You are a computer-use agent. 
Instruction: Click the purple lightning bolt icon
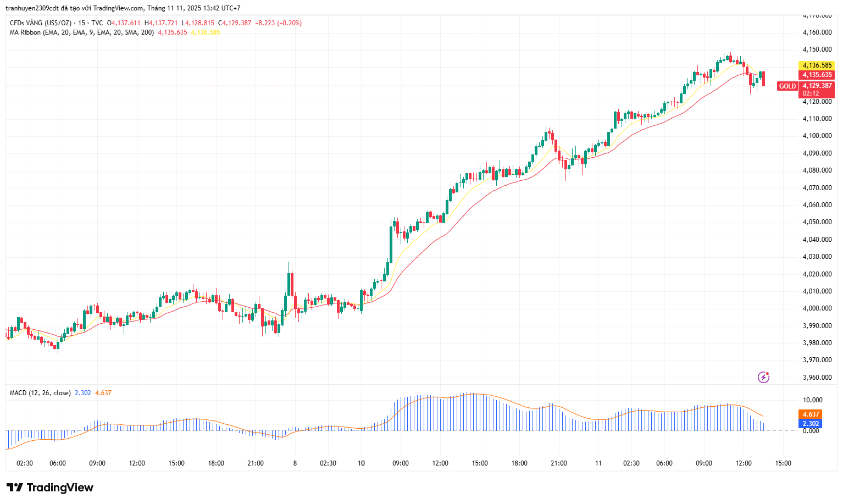(x=763, y=377)
